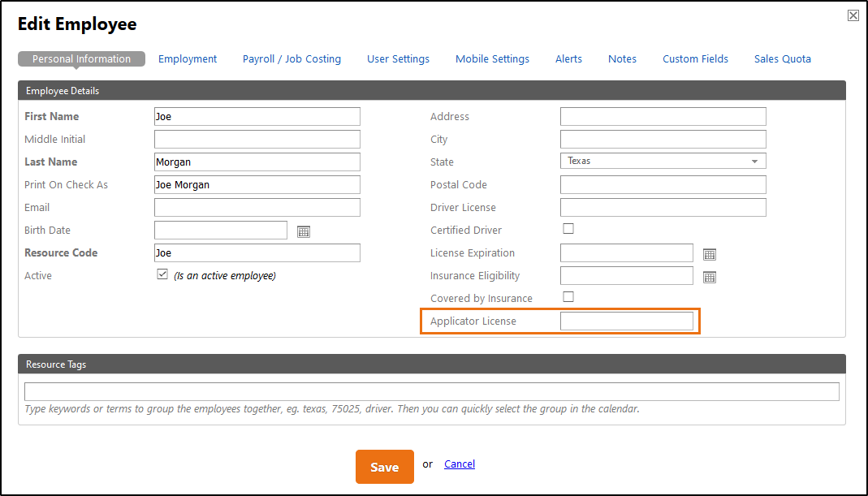Image resolution: width=868 pixels, height=496 pixels.
Task: Check the Certified Driver checkbox
Action: tap(568, 228)
